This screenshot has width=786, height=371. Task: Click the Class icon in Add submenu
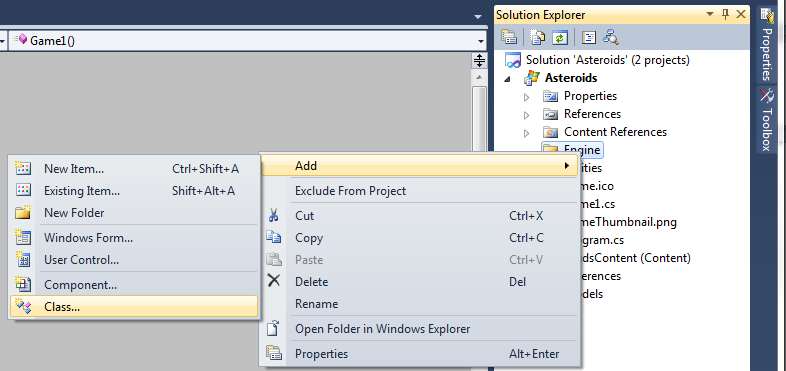(x=23, y=306)
